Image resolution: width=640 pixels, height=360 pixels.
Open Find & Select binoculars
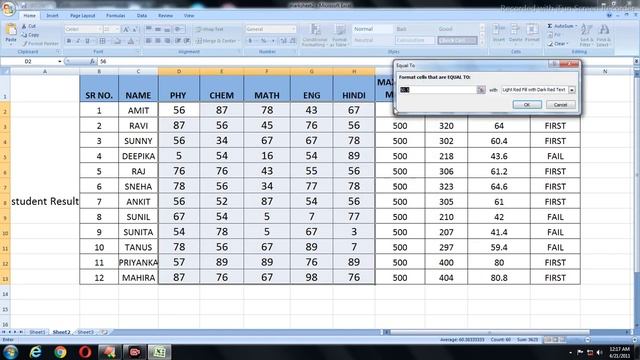(604, 35)
